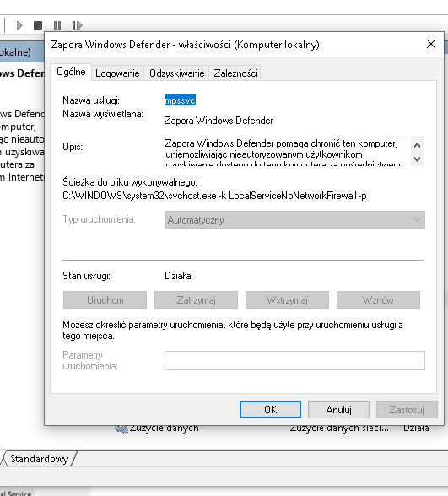Switch to Standardowy tab in Services window
This screenshot has height=496, width=448.
(x=39, y=459)
